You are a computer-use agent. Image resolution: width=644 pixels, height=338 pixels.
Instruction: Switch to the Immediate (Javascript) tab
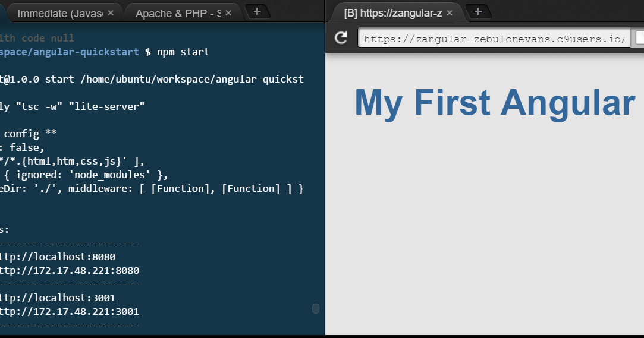tap(59, 13)
